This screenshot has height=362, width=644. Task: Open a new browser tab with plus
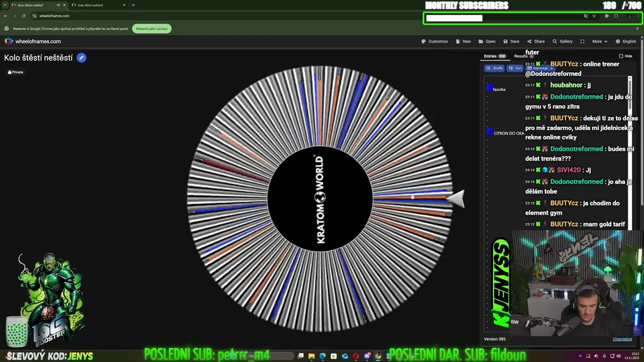133,5
